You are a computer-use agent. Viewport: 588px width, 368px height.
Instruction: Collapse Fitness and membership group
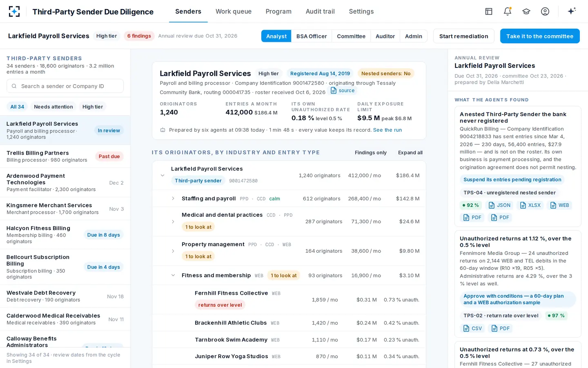pyautogui.click(x=173, y=275)
